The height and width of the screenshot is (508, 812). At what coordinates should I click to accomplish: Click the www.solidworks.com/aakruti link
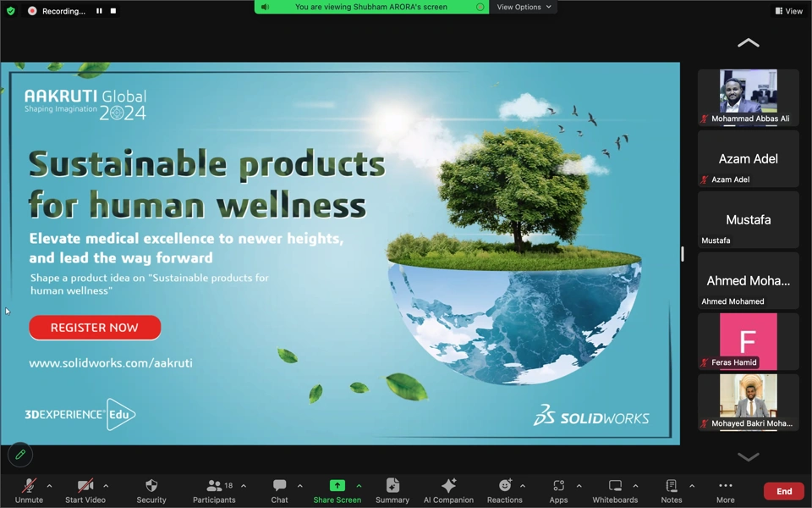[111, 363]
